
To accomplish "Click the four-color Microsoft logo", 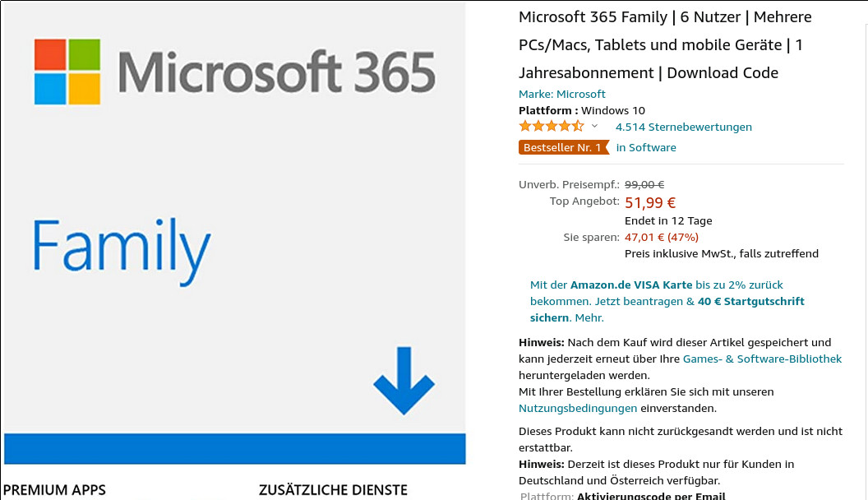I will pos(67,72).
